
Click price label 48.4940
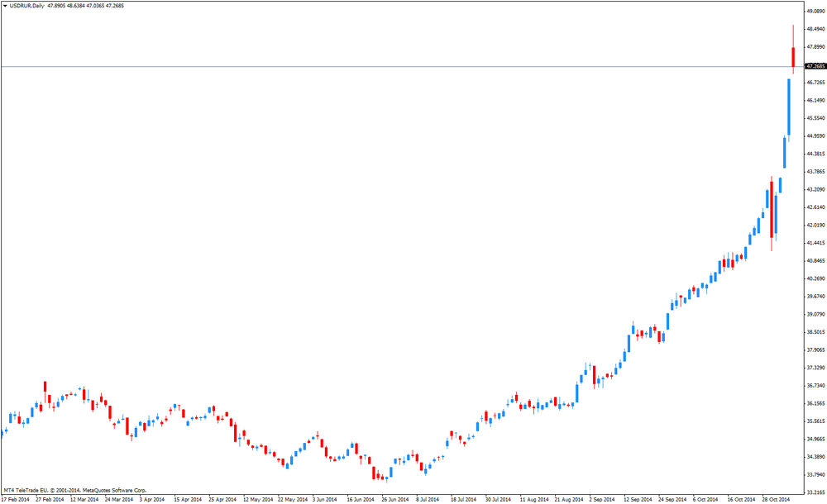pos(815,28)
